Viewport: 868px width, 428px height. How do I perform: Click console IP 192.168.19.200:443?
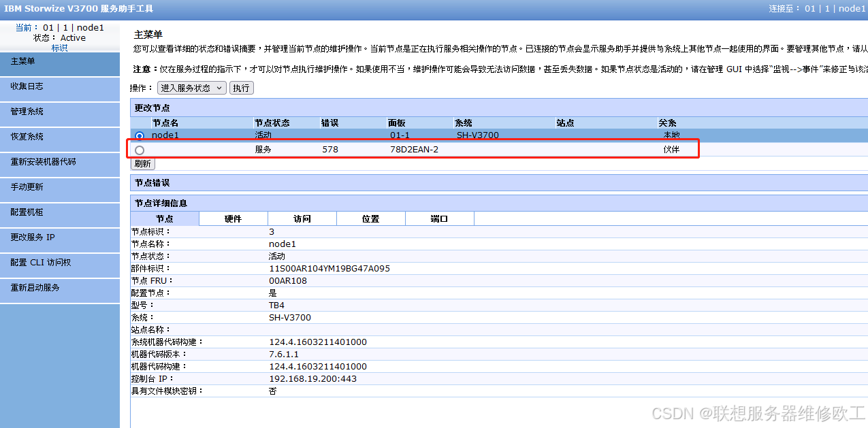312,378
